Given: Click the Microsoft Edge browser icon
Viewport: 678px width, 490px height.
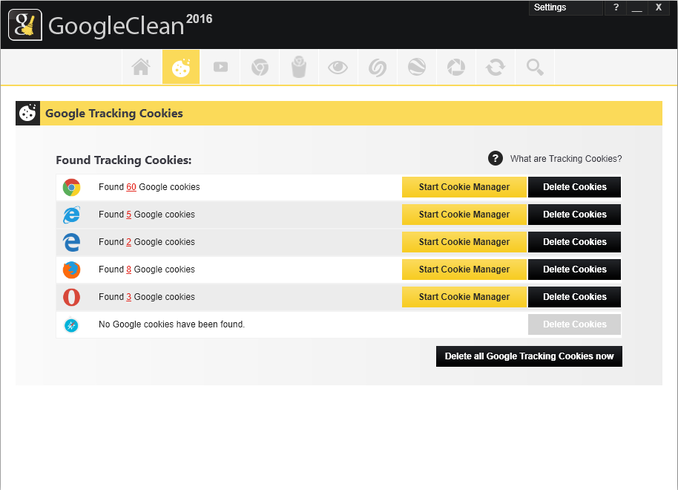Looking at the screenshot, I should pyautogui.click(x=71, y=242).
